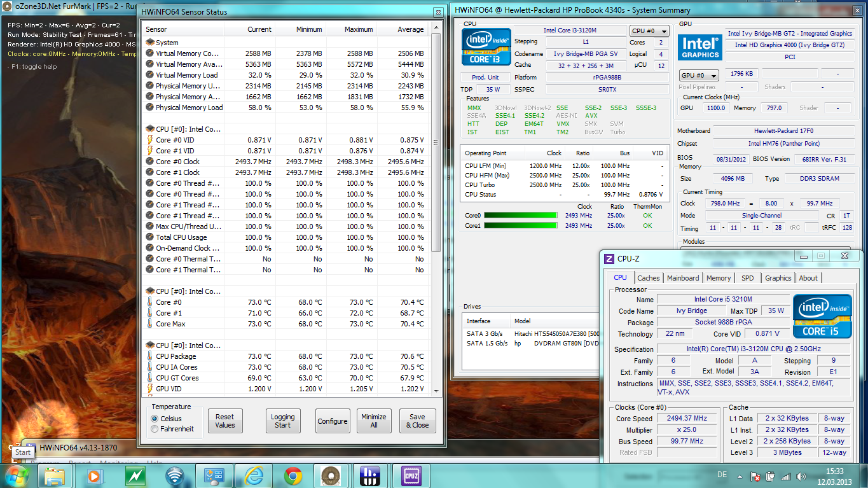Open CPU-Z from the taskbar
This screenshot has height=488, width=868.
pos(411,475)
